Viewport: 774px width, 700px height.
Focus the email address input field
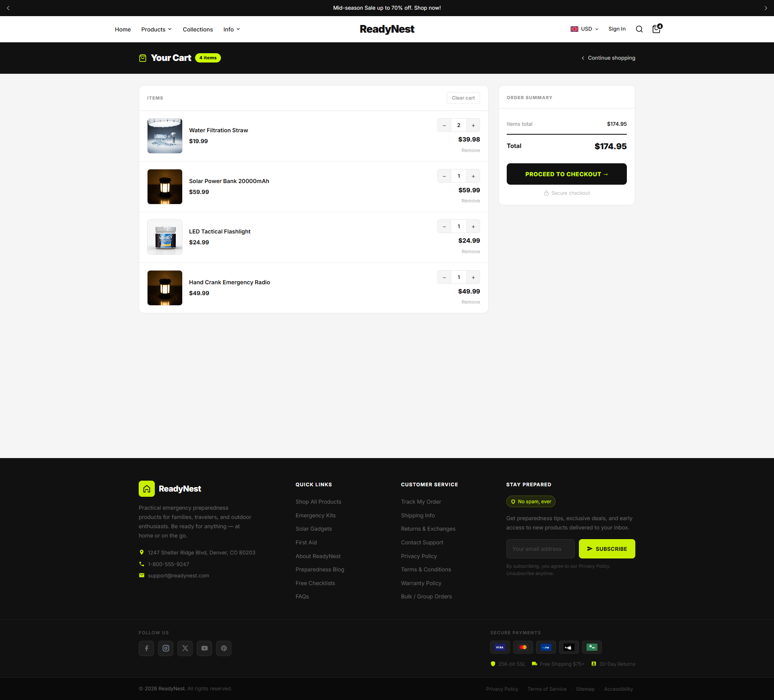tap(540, 549)
